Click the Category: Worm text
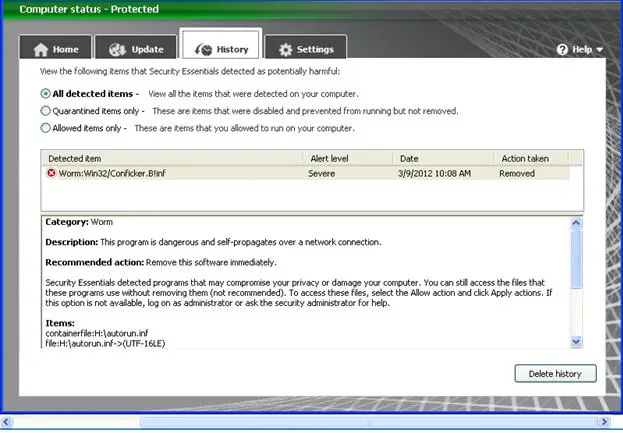Image resolution: width=623 pixels, height=433 pixels. (79, 222)
